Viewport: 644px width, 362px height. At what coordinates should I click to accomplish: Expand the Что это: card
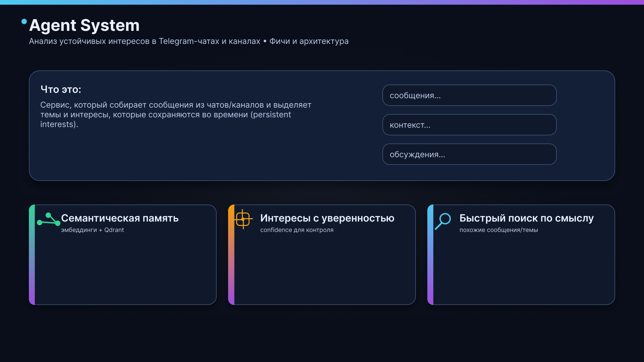[321, 125]
